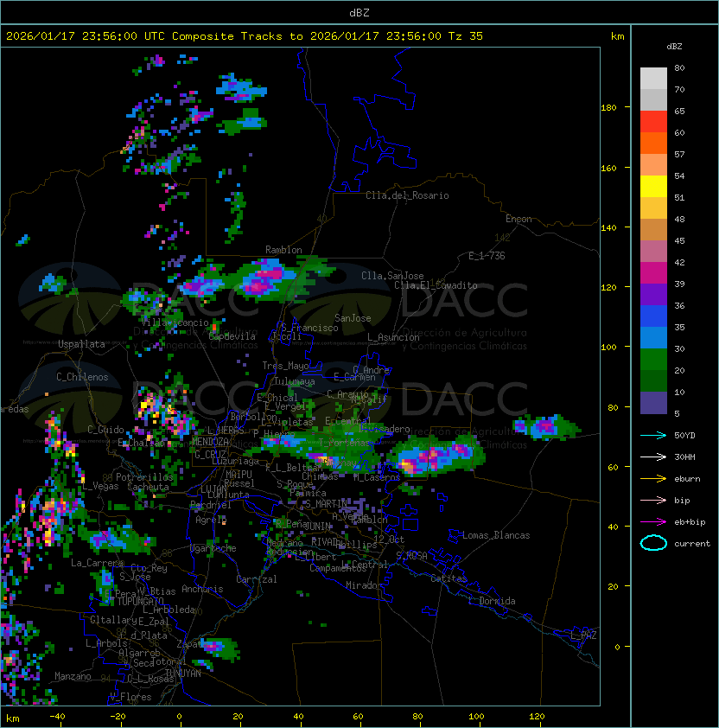Click the current legend label
719x728 pixels.
click(692, 544)
